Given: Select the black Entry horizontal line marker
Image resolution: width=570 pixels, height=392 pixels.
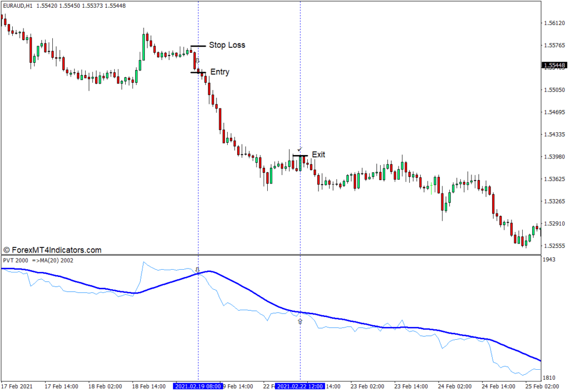Looking at the screenshot, I should [198, 72].
